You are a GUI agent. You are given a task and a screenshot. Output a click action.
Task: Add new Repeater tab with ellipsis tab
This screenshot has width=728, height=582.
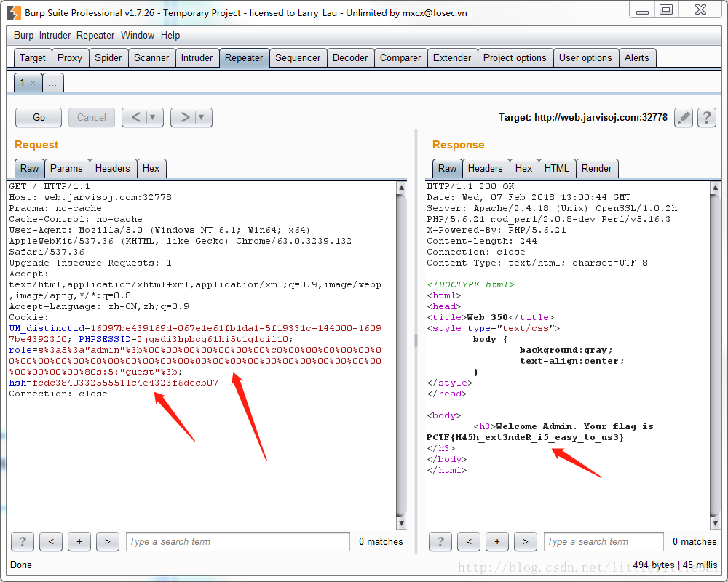pos(53,83)
